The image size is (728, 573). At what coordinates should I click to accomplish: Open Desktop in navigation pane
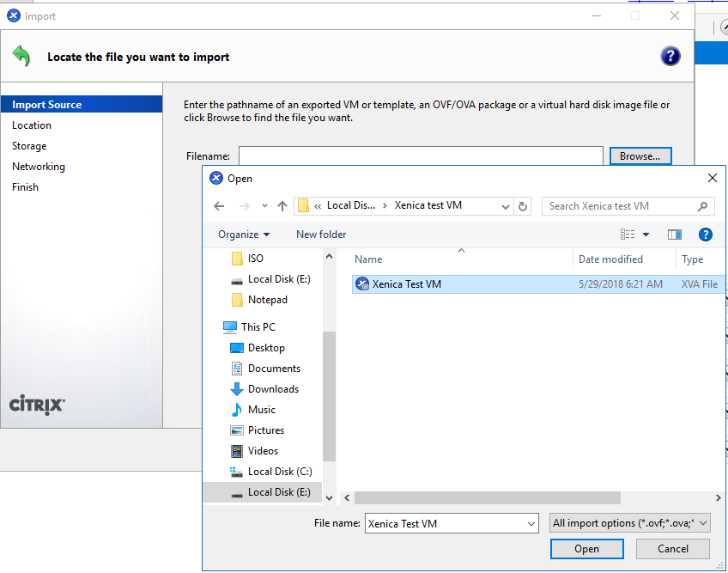pyautogui.click(x=266, y=348)
